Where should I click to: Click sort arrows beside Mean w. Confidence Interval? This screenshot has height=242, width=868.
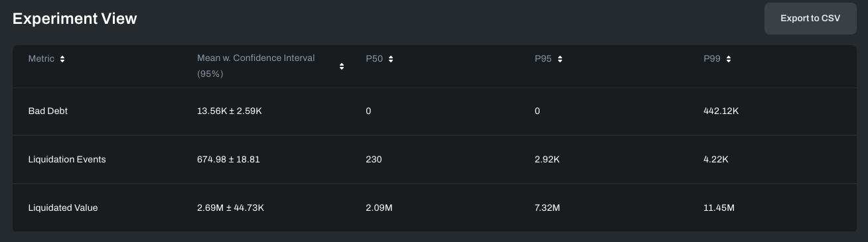click(342, 66)
